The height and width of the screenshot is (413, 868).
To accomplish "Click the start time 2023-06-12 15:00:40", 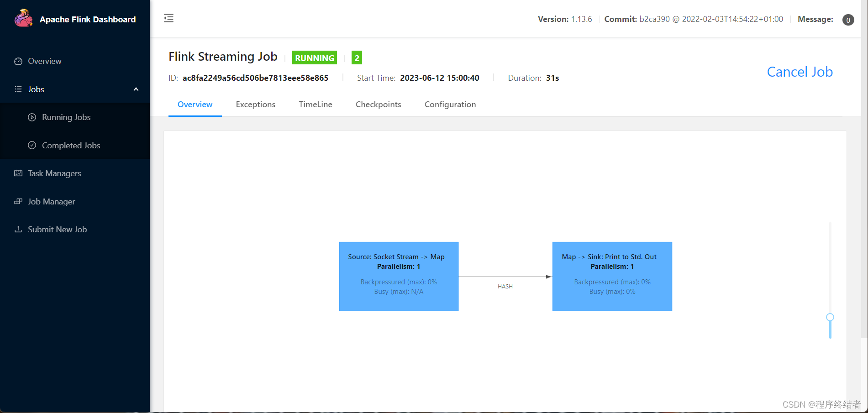I will (x=440, y=78).
